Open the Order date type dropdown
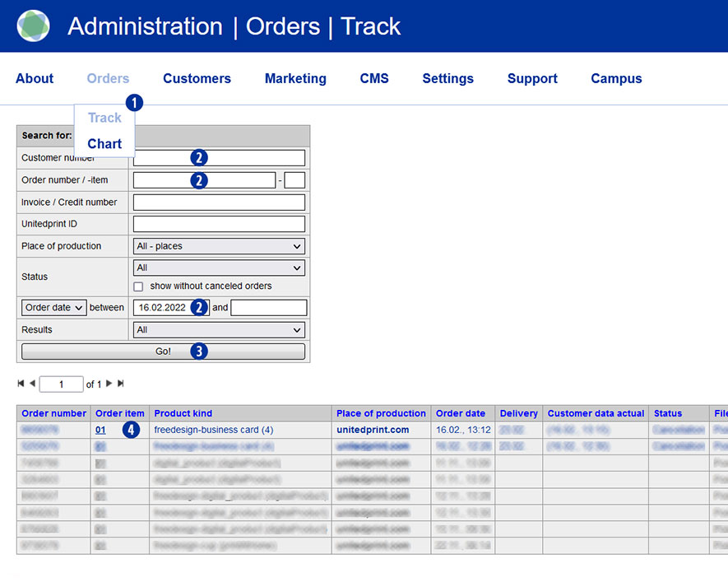Image resolution: width=728 pixels, height=582 pixels. [53, 308]
